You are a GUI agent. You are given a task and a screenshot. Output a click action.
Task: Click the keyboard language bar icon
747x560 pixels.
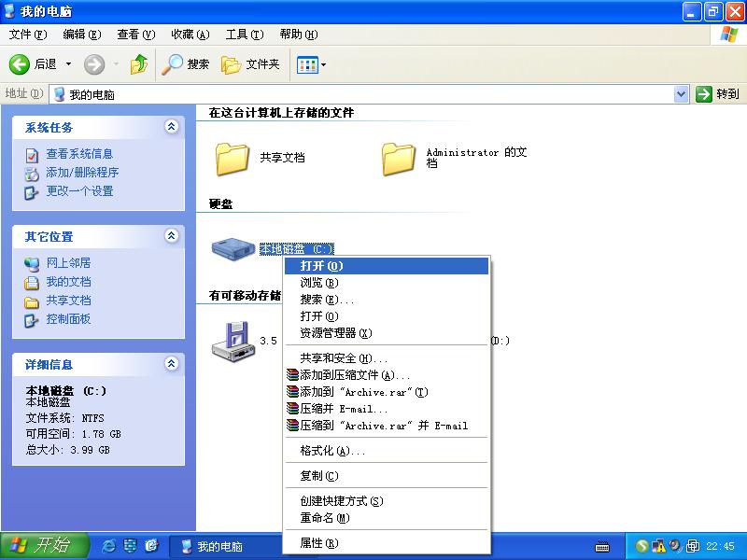point(602,546)
